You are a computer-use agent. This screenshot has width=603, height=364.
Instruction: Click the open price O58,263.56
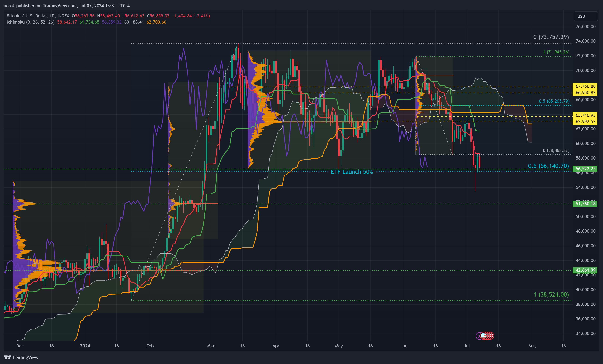[83, 16]
